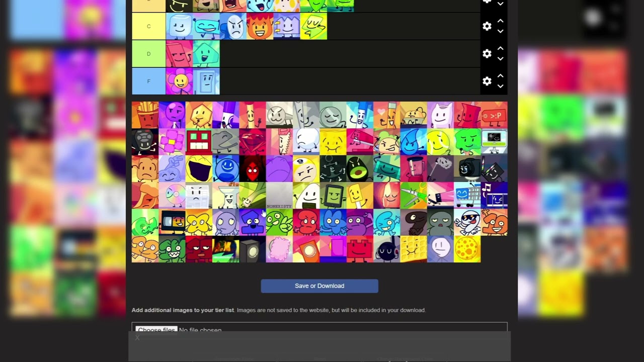
Task: Move tier D row down
Action: (x=500, y=58)
